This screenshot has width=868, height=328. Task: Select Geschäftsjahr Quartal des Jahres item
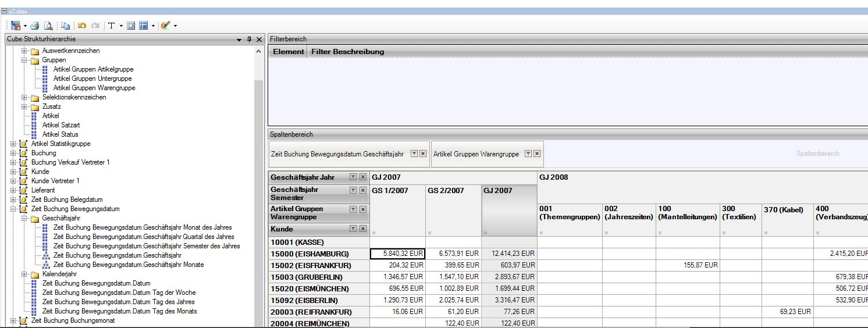[144, 237]
